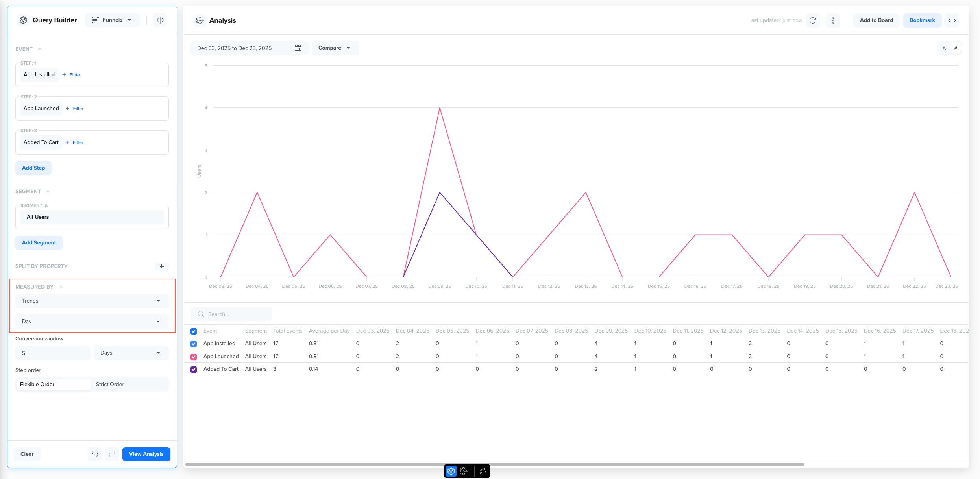The height and width of the screenshot is (479, 980).
Task: Click the View Analysis button
Action: 146,454
